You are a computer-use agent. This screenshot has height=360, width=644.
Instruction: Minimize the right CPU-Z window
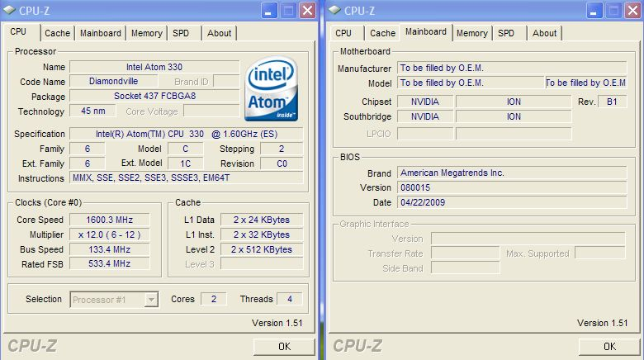594,11
